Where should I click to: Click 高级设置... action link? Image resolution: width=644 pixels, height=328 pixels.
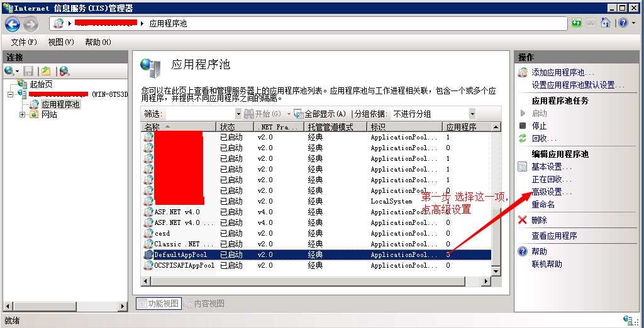coord(552,192)
